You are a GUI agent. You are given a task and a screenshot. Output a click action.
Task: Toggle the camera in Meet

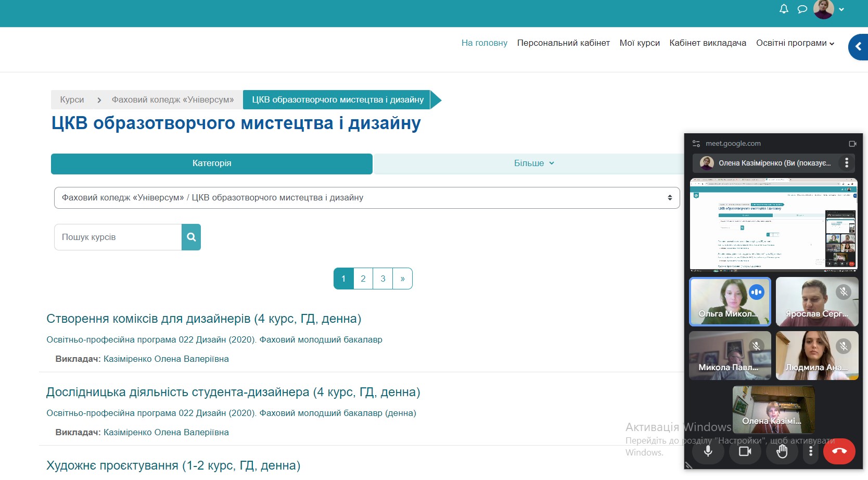(745, 451)
